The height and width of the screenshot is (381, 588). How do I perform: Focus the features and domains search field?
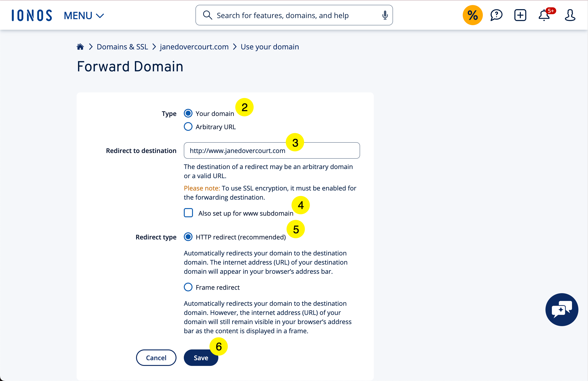[x=294, y=15]
